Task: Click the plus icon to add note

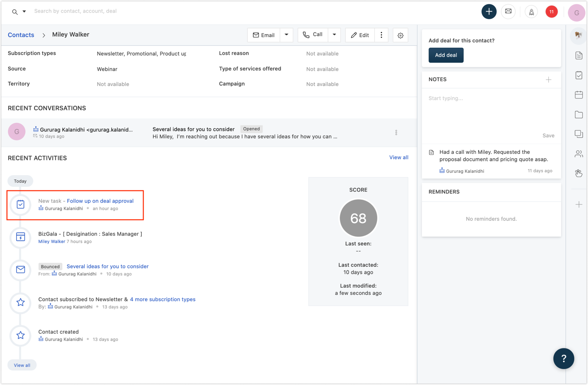Action: pos(548,79)
